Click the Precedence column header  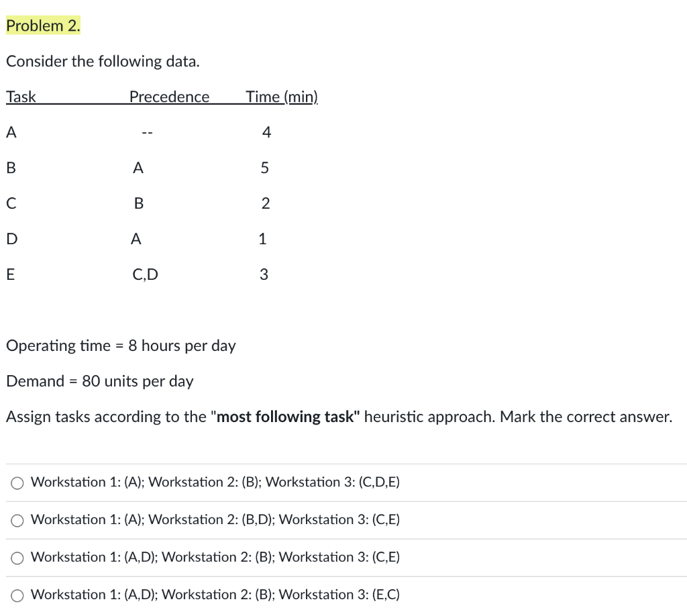click(x=169, y=97)
